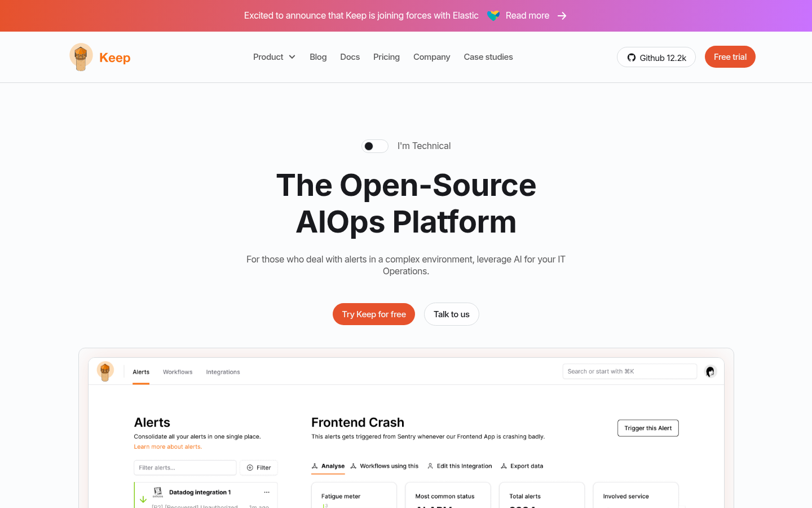The image size is (812, 508).
Task: Click the I'm Technical label text
Action: tap(424, 146)
